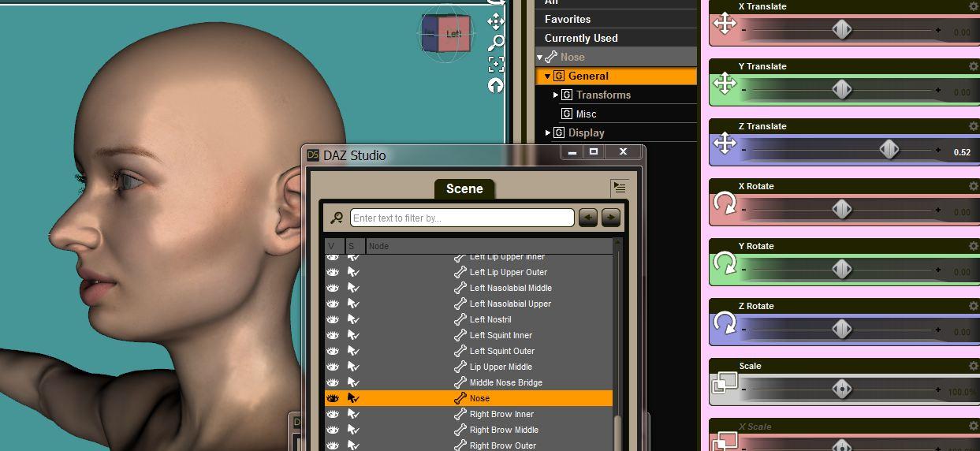The width and height of the screenshot is (980, 451).
Task: Click the frame selection icon in viewport
Action: click(x=496, y=64)
